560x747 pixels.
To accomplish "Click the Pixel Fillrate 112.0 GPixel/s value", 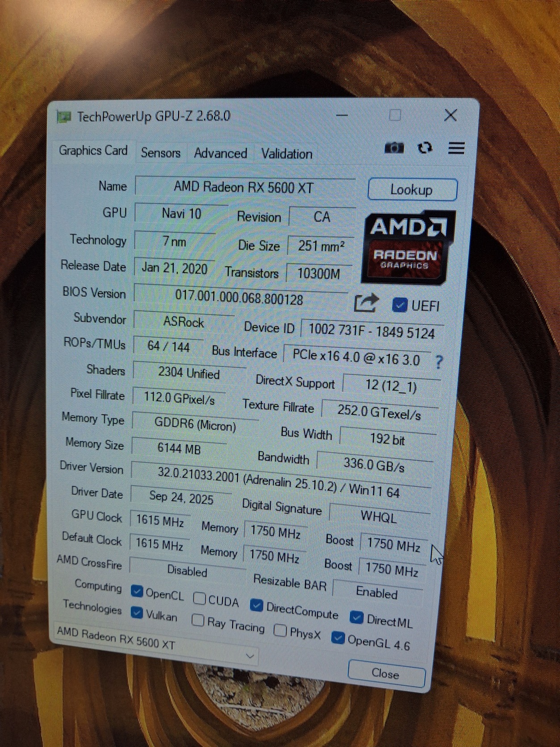I will click(180, 398).
